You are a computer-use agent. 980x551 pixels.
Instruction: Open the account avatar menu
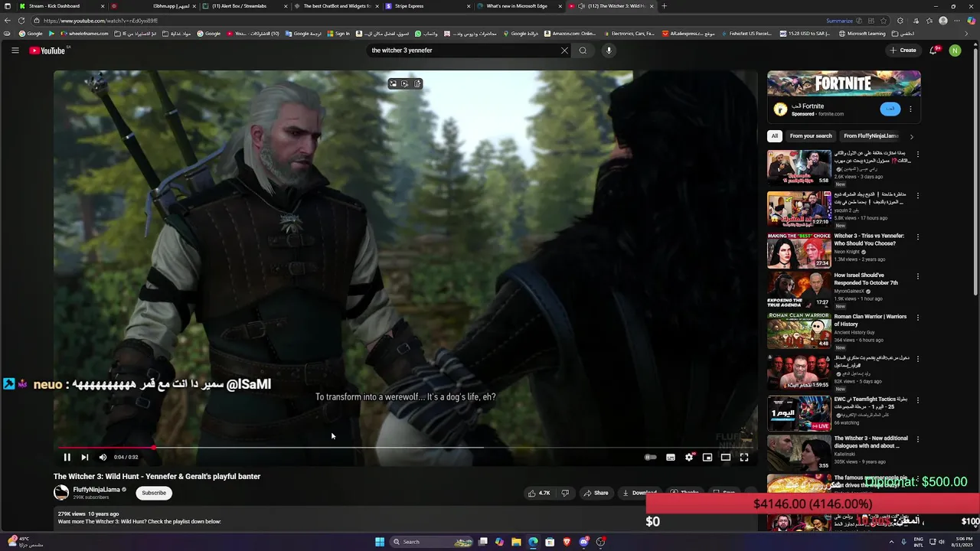pyautogui.click(x=955, y=51)
